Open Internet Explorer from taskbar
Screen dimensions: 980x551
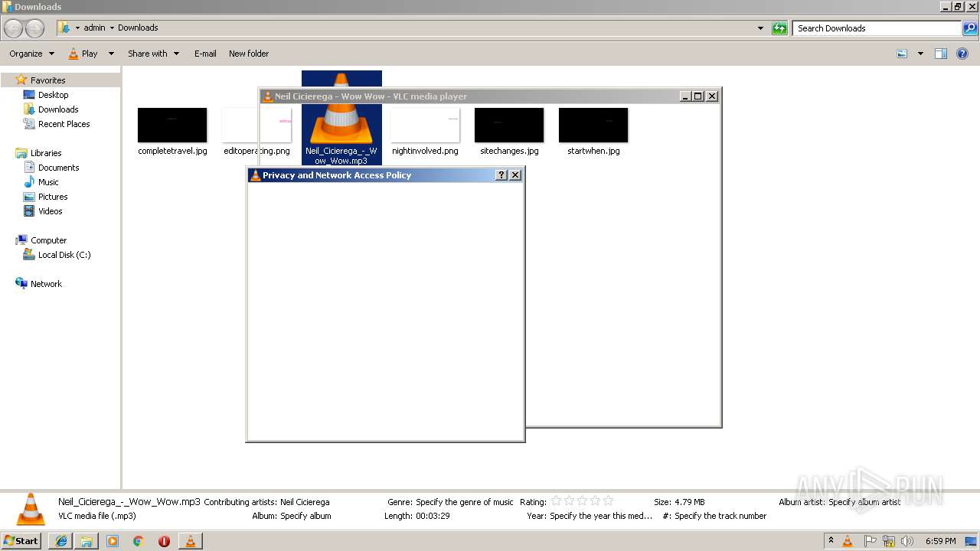coord(61,541)
